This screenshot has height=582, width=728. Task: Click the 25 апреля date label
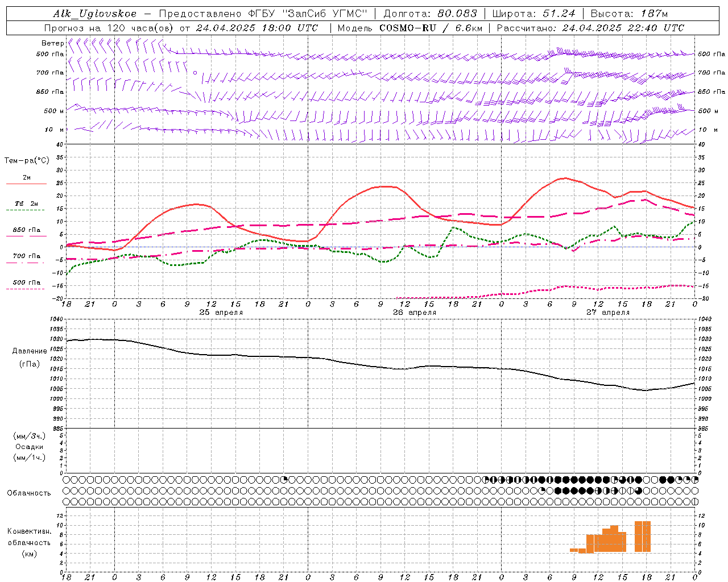tap(221, 313)
